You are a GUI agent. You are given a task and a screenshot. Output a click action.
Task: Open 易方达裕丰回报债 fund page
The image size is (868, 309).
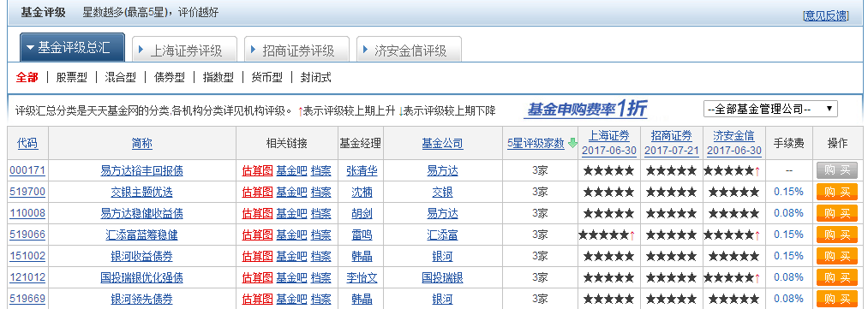[141, 171]
